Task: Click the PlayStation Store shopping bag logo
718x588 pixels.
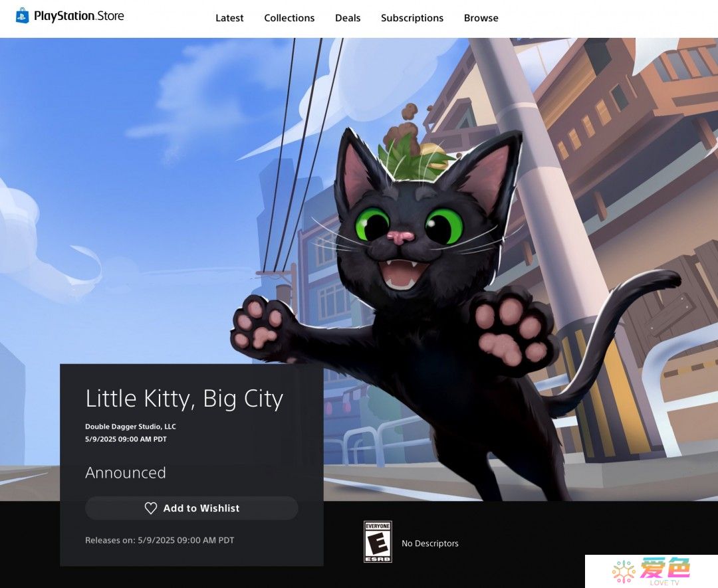Action: [x=22, y=16]
